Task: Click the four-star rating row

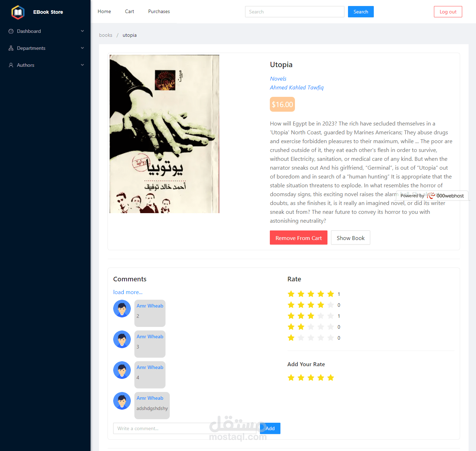Action: point(314,305)
